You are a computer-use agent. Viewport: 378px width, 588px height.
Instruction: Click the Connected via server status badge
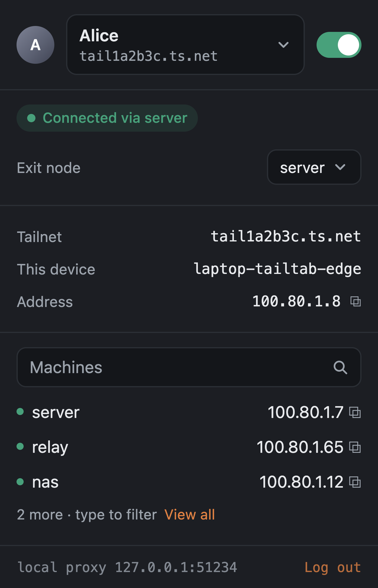(x=107, y=118)
